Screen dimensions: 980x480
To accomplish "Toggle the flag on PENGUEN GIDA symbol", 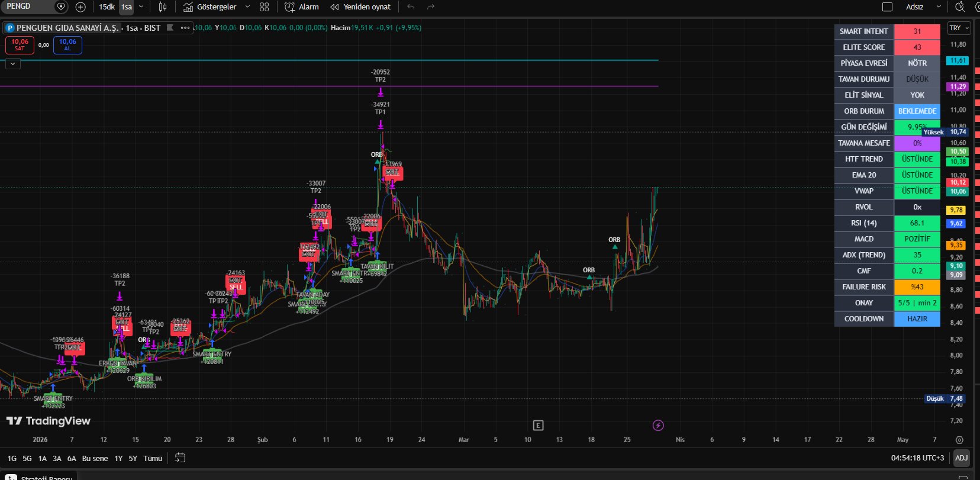I will tap(170, 28).
